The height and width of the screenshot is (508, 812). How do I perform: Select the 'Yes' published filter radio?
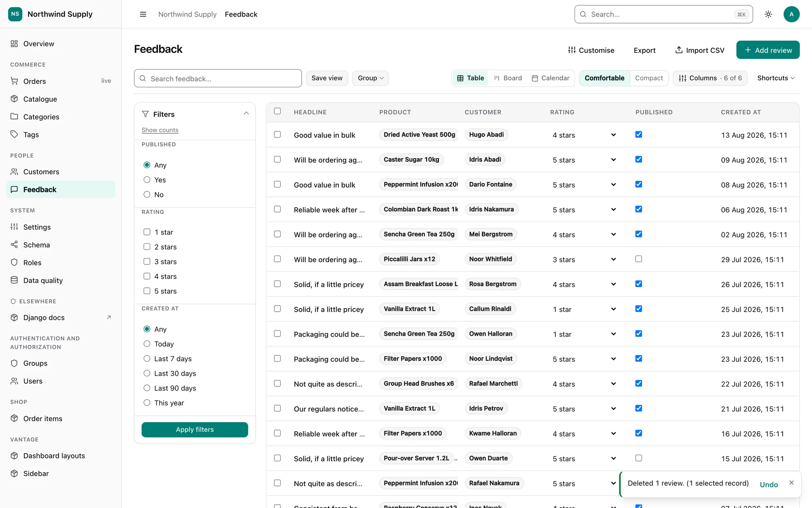click(147, 180)
